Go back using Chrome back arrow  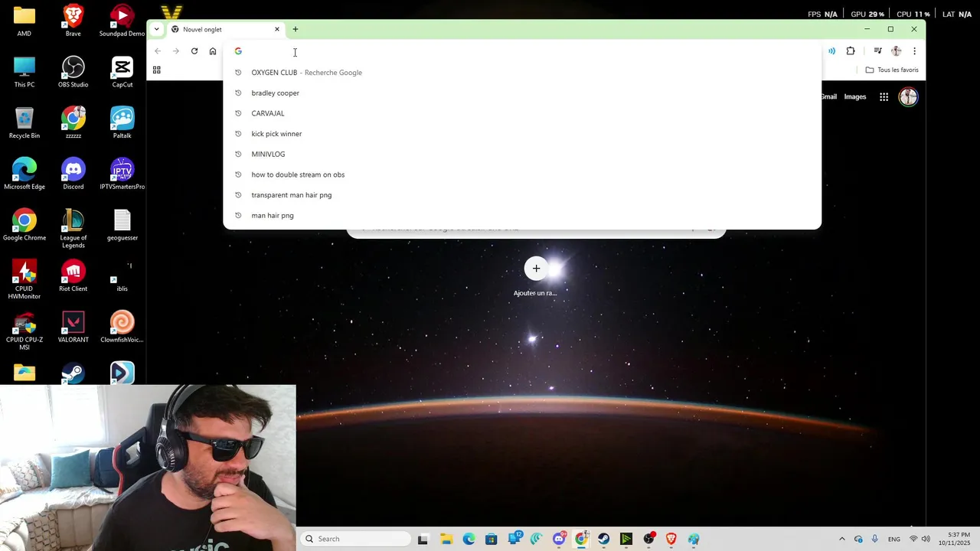pyautogui.click(x=158, y=51)
